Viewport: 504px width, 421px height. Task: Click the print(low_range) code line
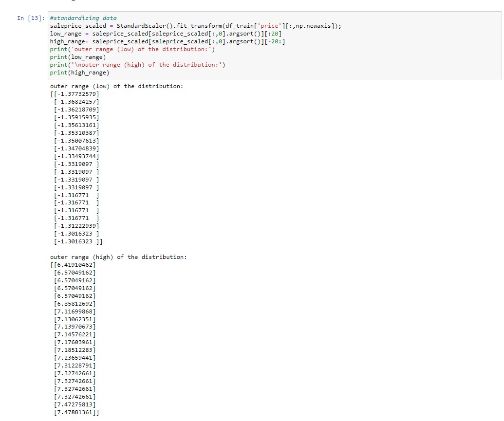pyautogui.click(x=78, y=57)
